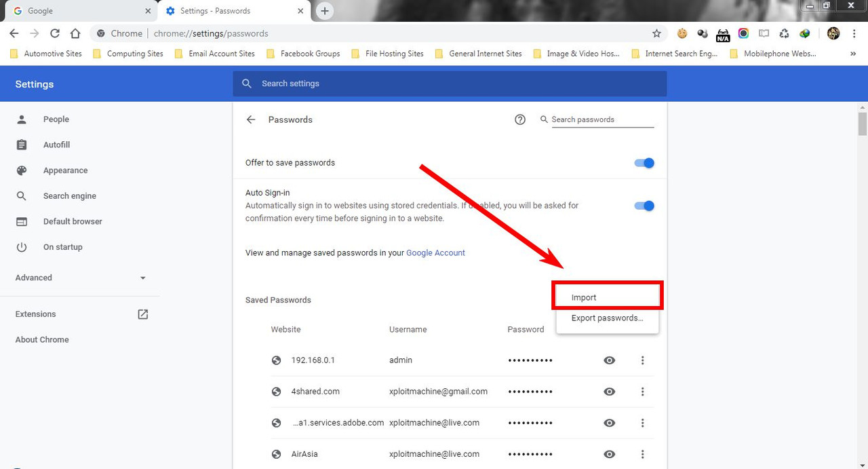Reload the current page

click(55, 33)
